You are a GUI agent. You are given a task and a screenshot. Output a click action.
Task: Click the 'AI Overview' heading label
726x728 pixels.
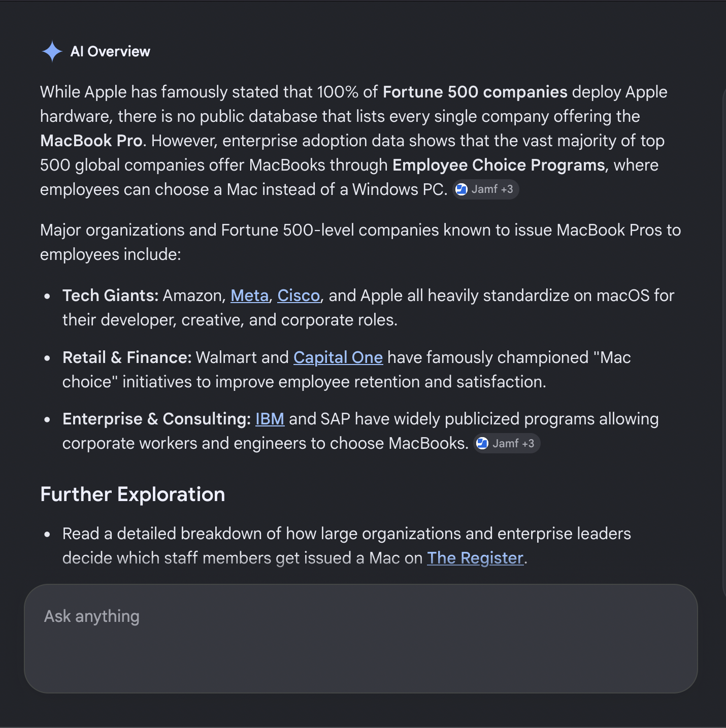pyautogui.click(x=110, y=51)
